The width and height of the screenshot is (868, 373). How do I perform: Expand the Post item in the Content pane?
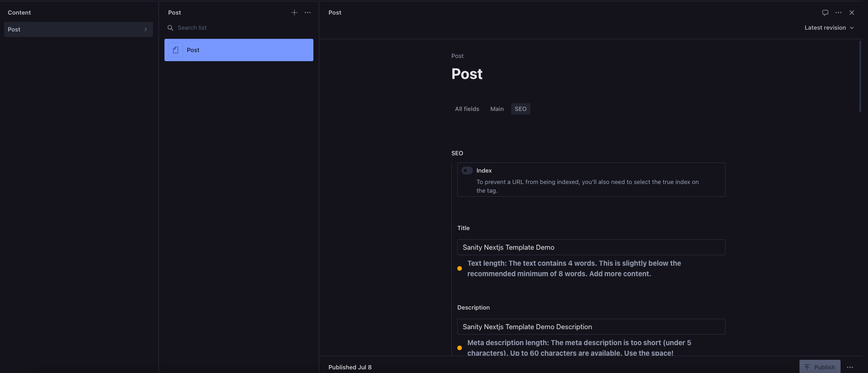point(79,30)
